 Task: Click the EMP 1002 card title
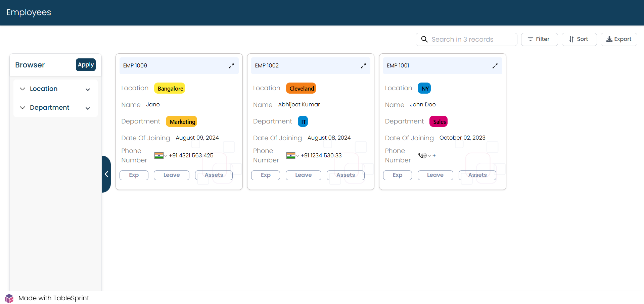point(267,66)
